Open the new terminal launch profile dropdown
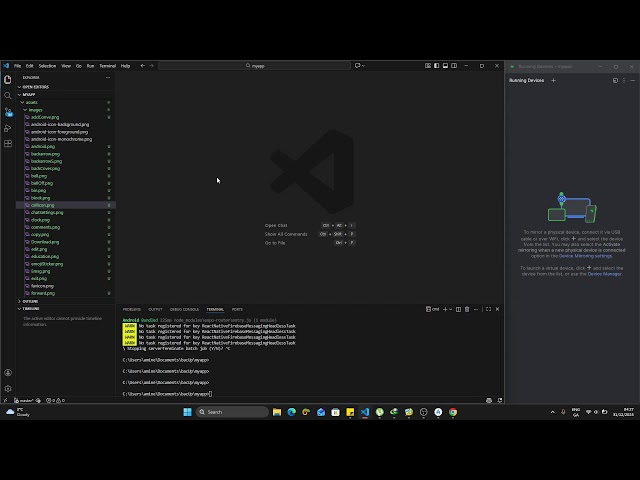The height and width of the screenshot is (480, 640). click(x=451, y=309)
